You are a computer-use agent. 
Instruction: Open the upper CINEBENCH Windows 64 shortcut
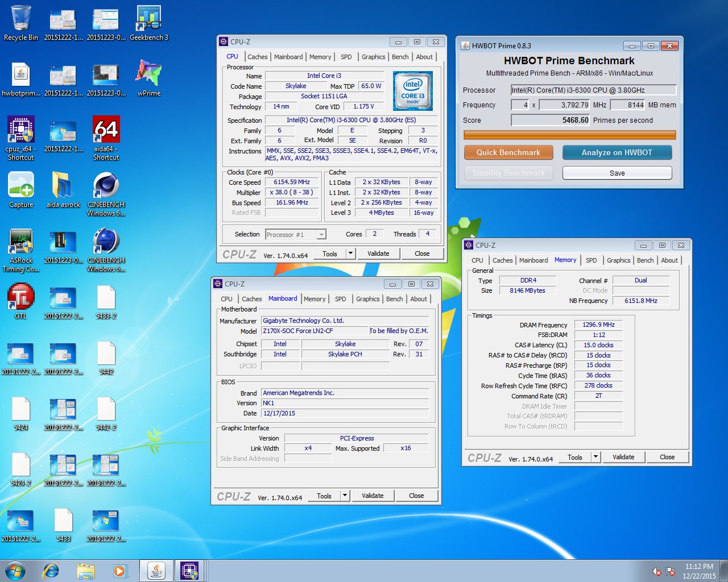(106, 194)
